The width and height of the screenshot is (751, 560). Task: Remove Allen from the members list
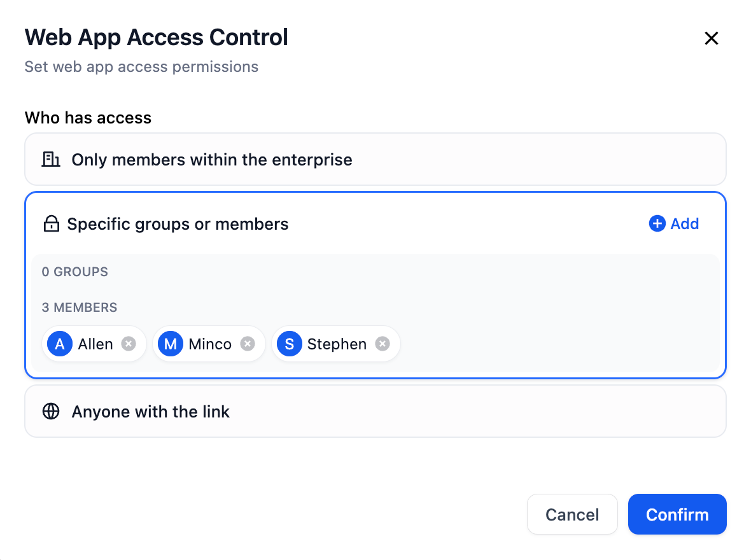coord(129,344)
